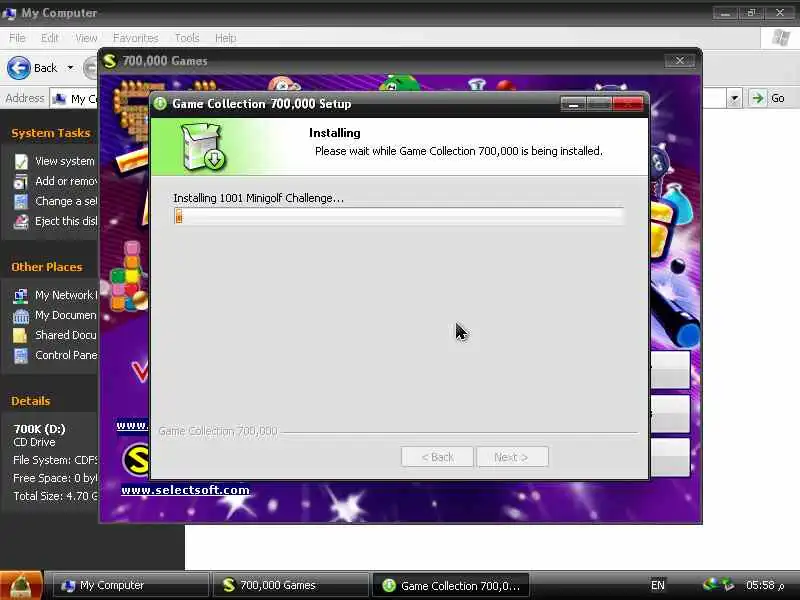Open the View menu in My Computer
This screenshot has width=800, height=600.
tap(86, 38)
